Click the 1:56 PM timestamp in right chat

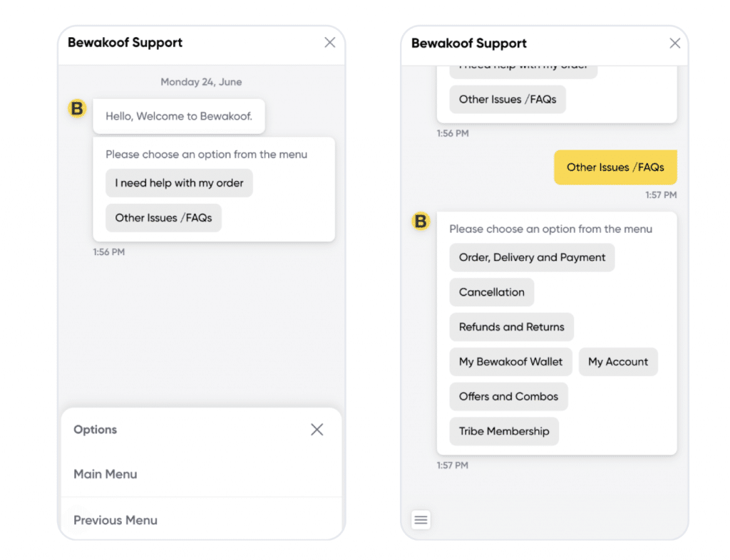point(453,133)
